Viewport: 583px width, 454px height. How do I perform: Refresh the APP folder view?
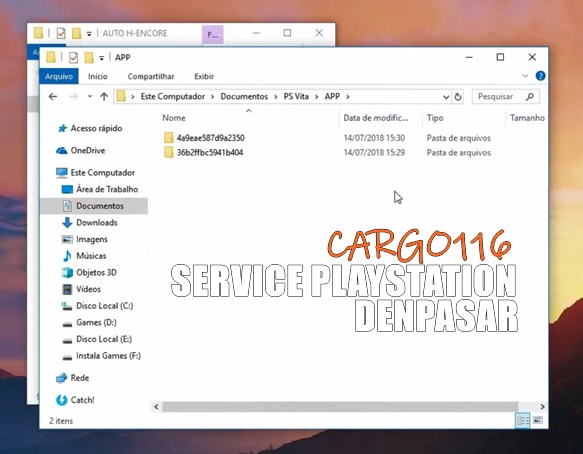point(458,97)
